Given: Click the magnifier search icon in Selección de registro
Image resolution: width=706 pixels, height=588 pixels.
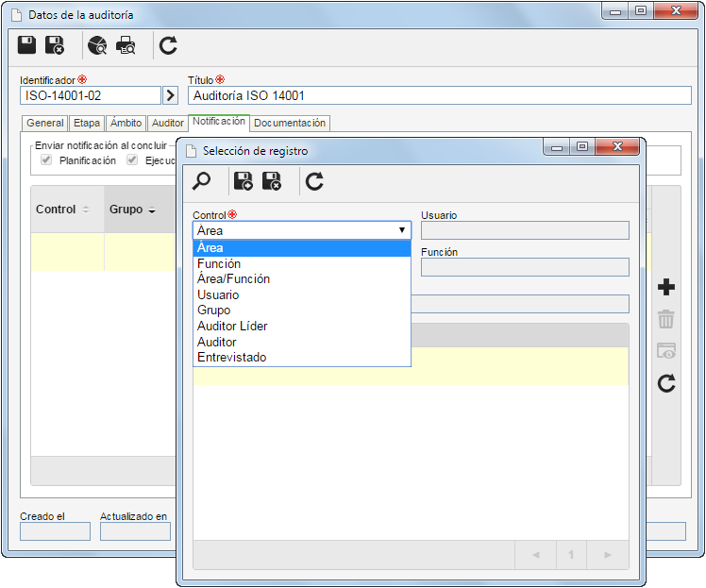Looking at the screenshot, I should pos(201,181).
